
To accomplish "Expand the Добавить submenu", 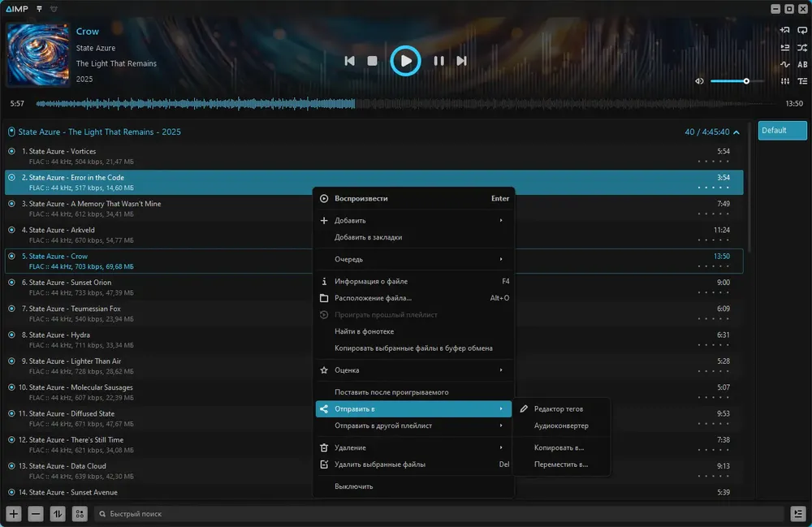I will point(414,221).
